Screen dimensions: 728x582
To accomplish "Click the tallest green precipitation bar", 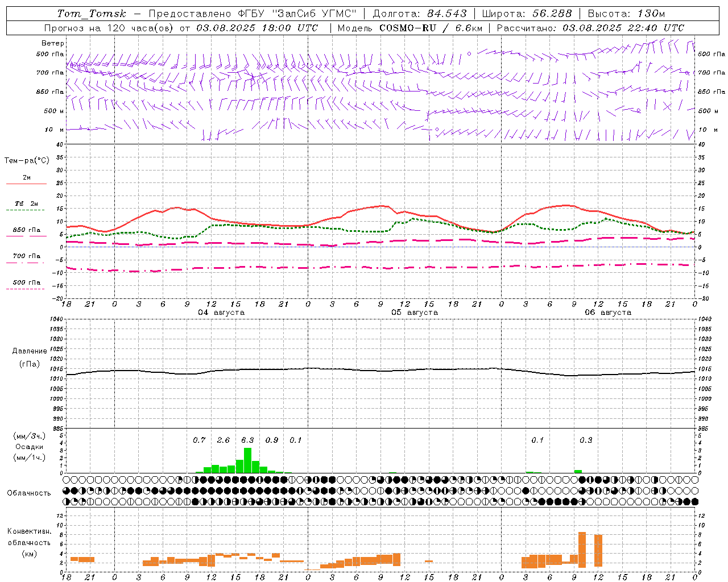I will (x=247, y=460).
